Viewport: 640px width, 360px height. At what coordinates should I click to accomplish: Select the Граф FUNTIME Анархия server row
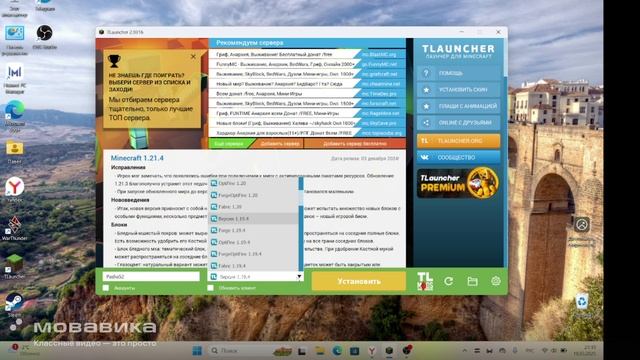click(x=284, y=113)
